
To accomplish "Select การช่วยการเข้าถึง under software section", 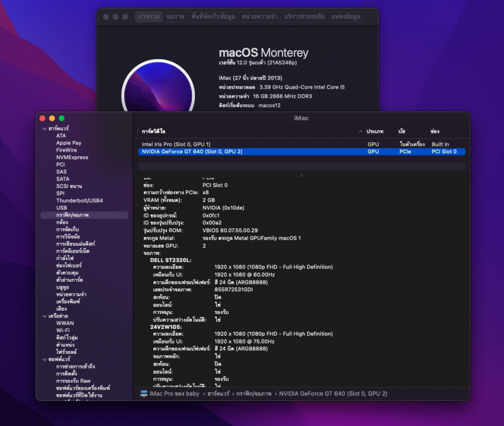I will pos(76,366).
